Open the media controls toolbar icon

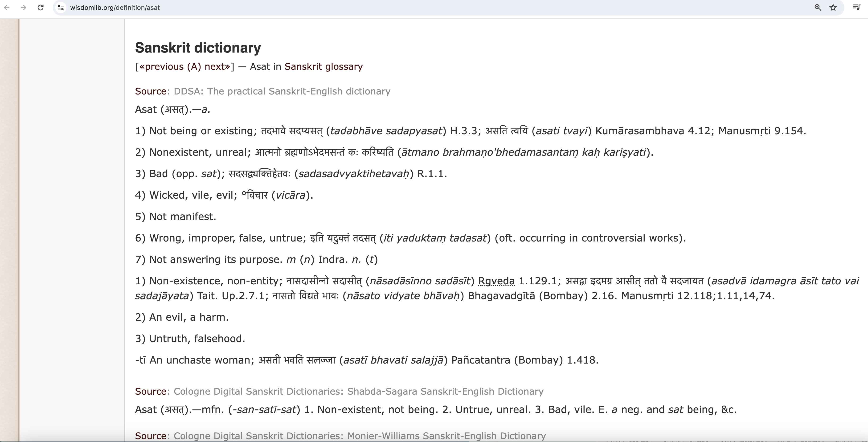click(856, 7)
